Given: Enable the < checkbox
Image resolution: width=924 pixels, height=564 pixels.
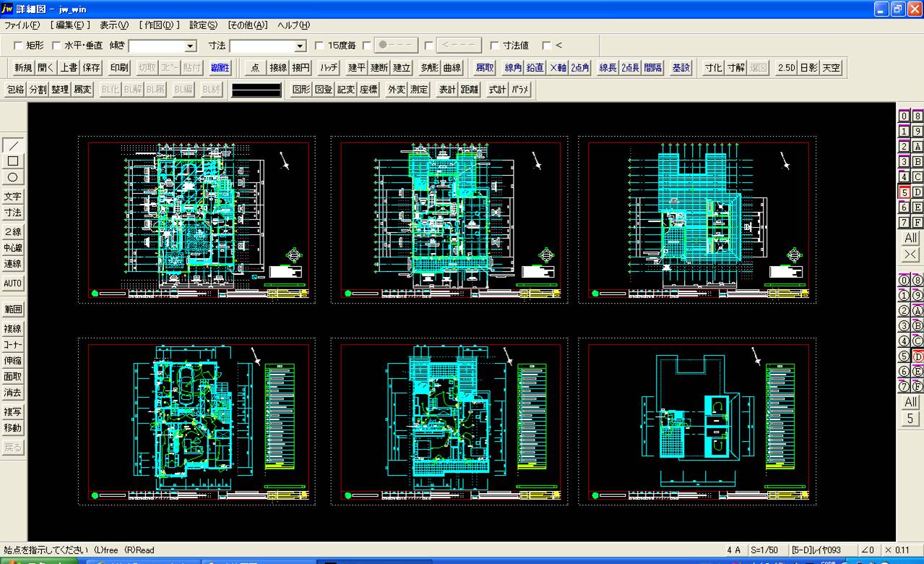Looking at the screenshot, I should (x=547, y=46).
